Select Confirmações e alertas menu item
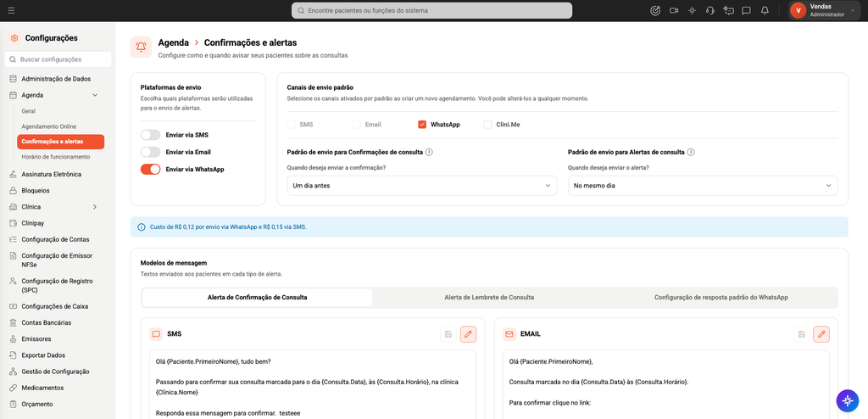 (60, 142)
